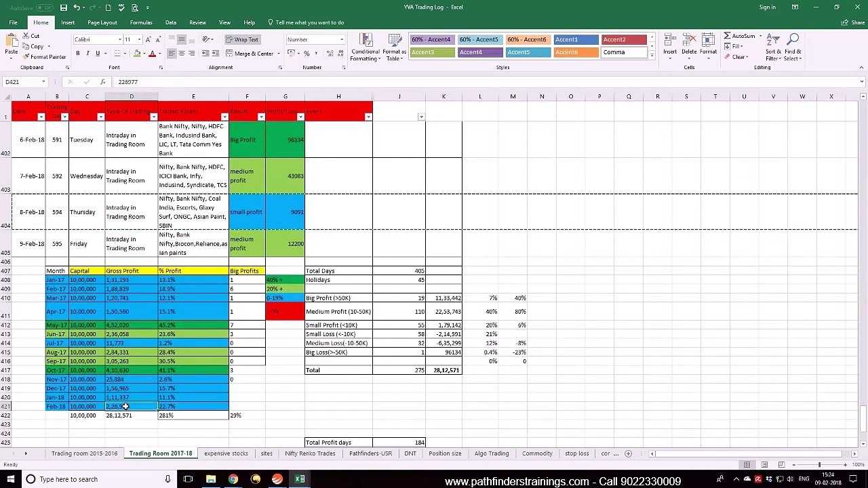868x488 pixels.
Task: Open the Number format dropdown
Action: coord(340,39)
